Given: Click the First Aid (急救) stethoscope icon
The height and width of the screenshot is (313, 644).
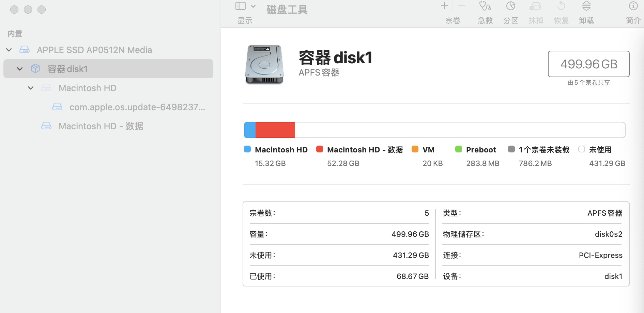Looking at the screenshot, I should point(485,6).
